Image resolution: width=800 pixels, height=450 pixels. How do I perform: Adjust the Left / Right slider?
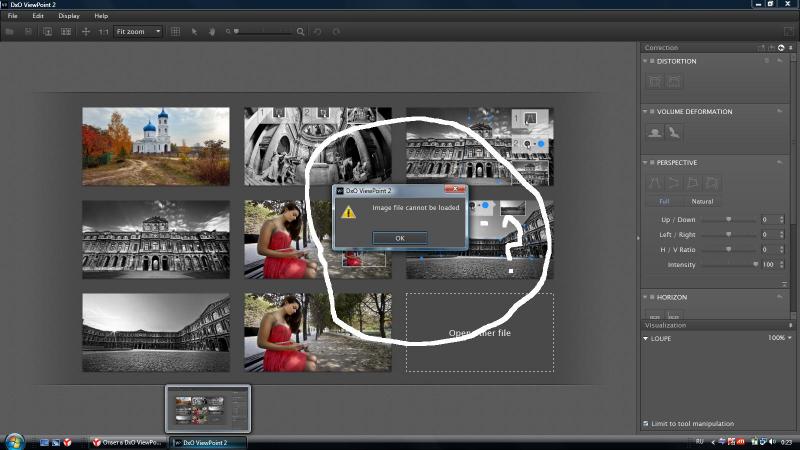pos(729,235)
